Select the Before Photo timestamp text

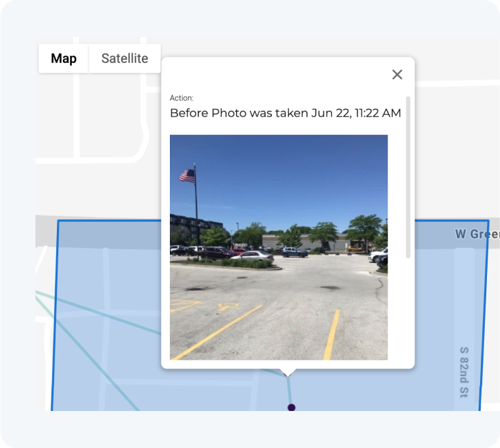point(286,113)
